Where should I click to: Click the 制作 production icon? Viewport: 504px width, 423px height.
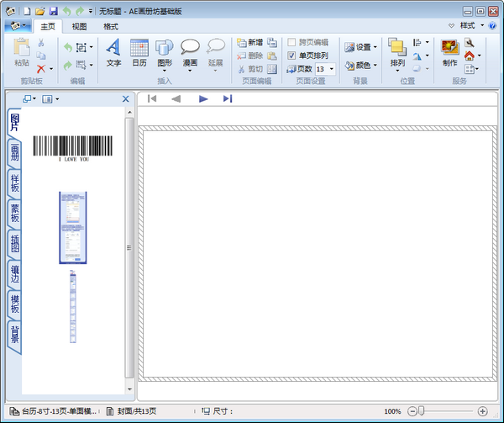(x=449, y=54)
